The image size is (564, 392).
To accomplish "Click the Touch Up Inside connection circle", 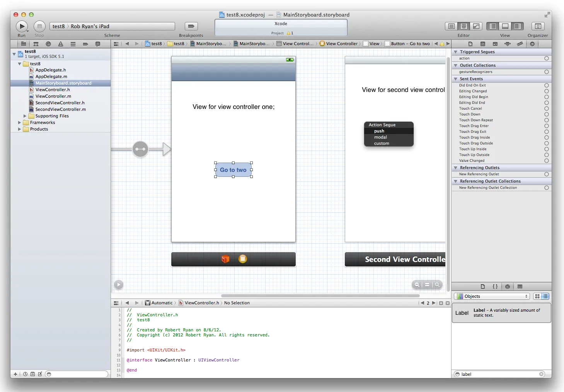I will click(547, 149).
